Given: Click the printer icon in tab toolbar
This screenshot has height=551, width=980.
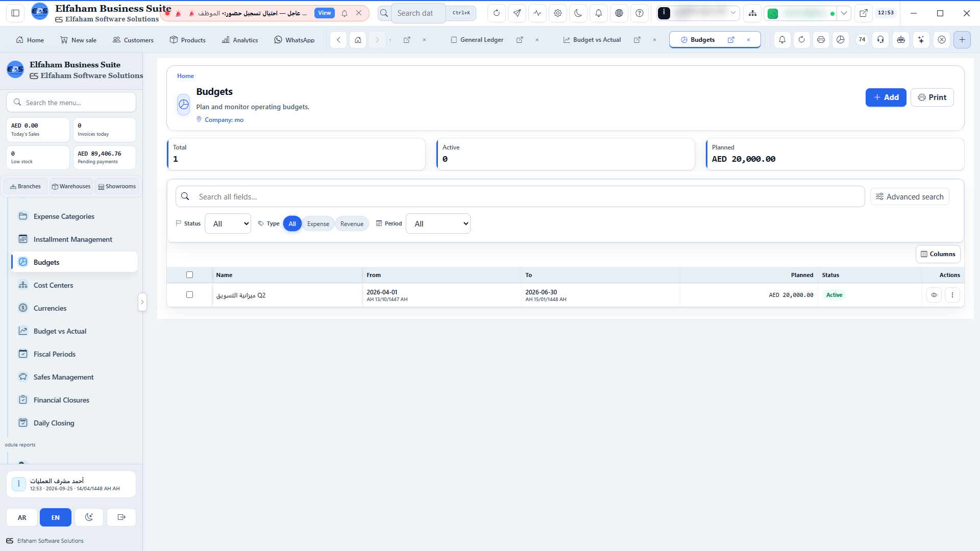Looking at the screenshot, I should 821,40.
